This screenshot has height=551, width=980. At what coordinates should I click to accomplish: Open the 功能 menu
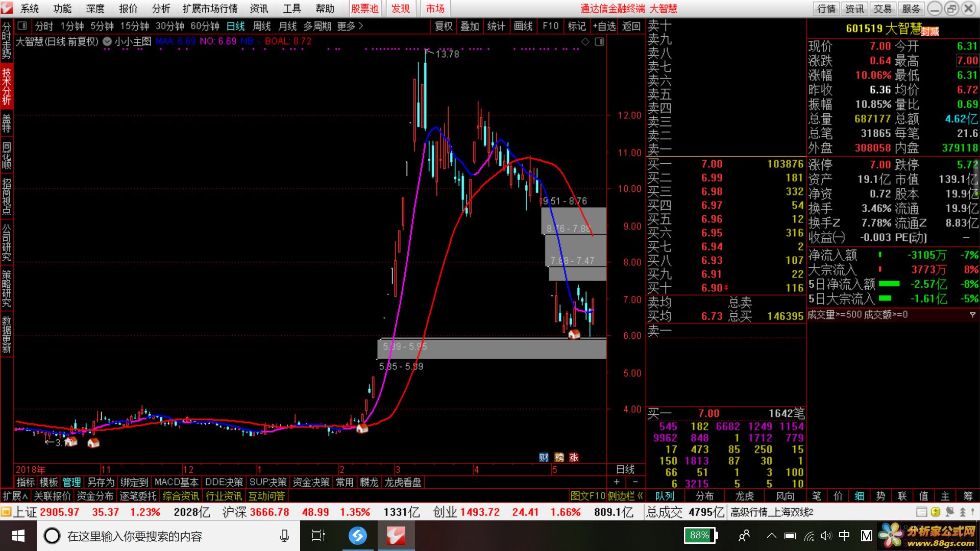(62, 8)
